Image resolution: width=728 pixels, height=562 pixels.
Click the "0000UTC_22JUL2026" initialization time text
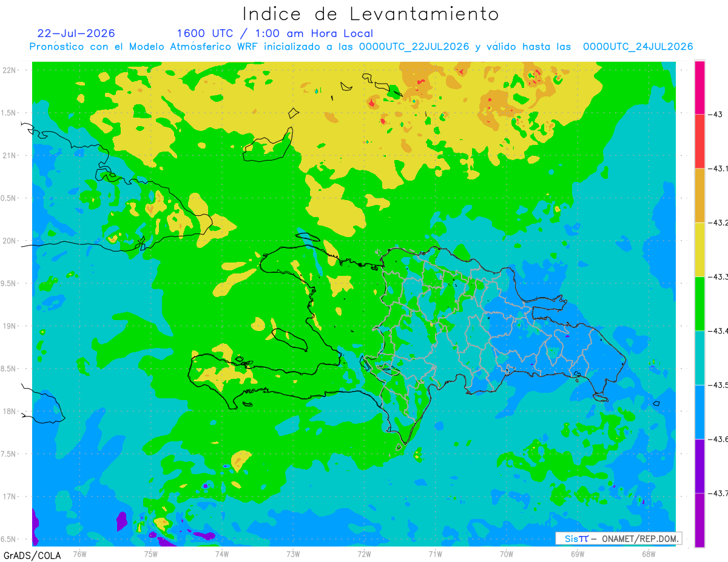[414, 47]
